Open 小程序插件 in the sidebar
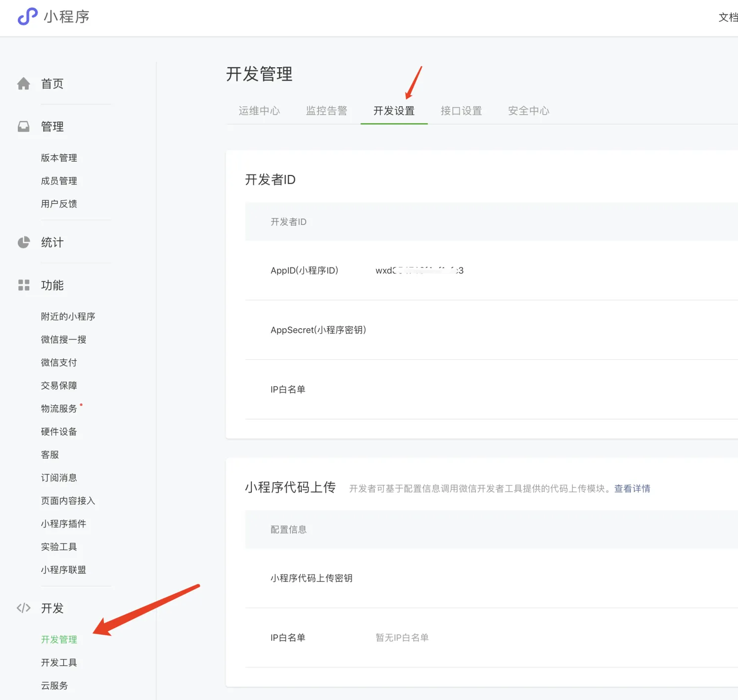738x700 pixels. coord(63,524)
